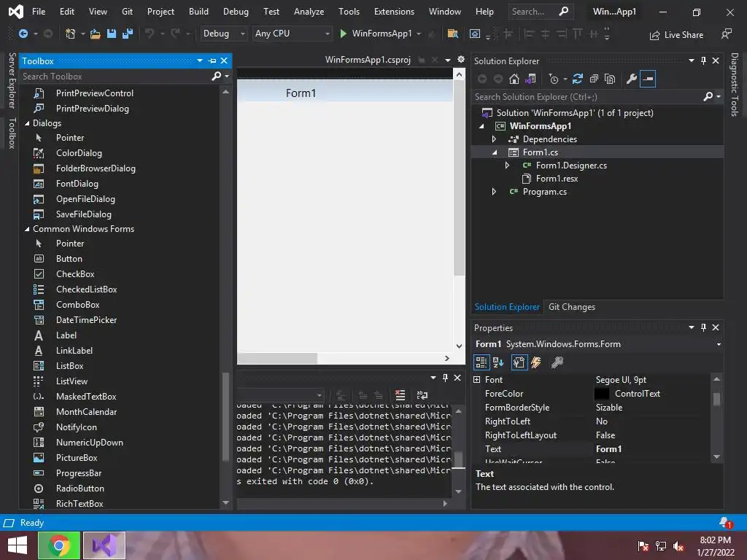Collapse the Common Windows Forms group

(x=27, y=229)
